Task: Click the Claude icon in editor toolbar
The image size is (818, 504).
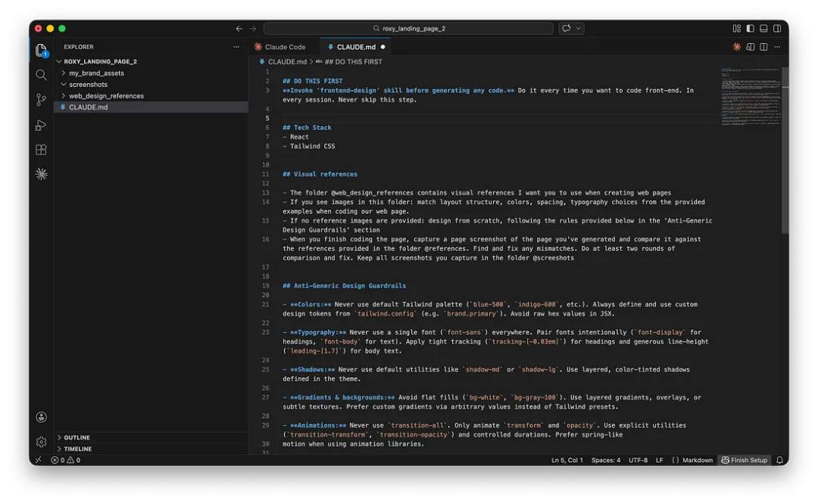Action: 736,47
